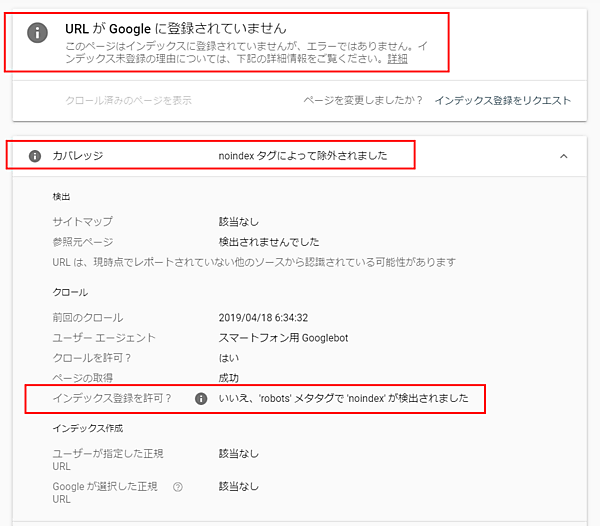The width and height of the screenshot is (600, 526).
Task: Click the value スマートフォン用 Googlebot
Action: tap(283, 338)
